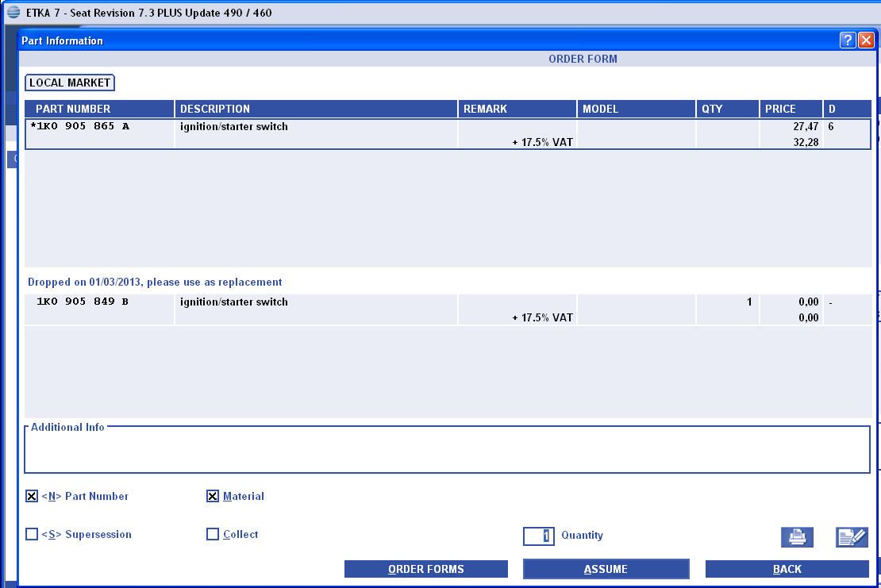Click the MODEL column header
The image size is (881, 588).
tap(637, 109)
